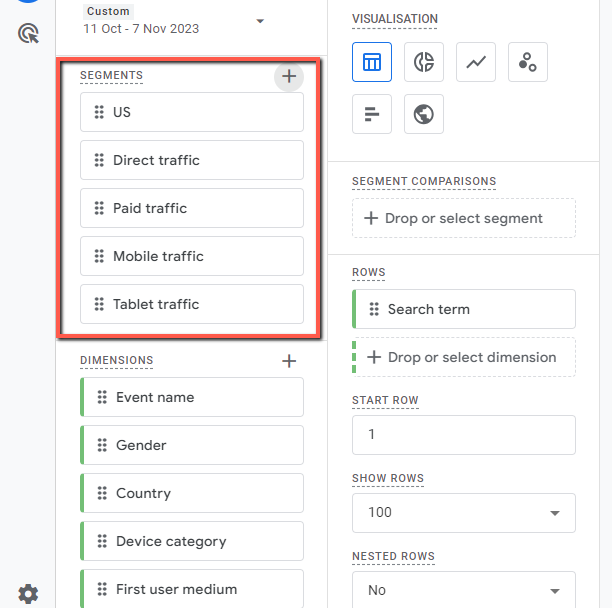This screenshot has width=612, height=608.
Task: Select the Table visualisation icon
Action: pyautogui.click(x=372, y=62)
